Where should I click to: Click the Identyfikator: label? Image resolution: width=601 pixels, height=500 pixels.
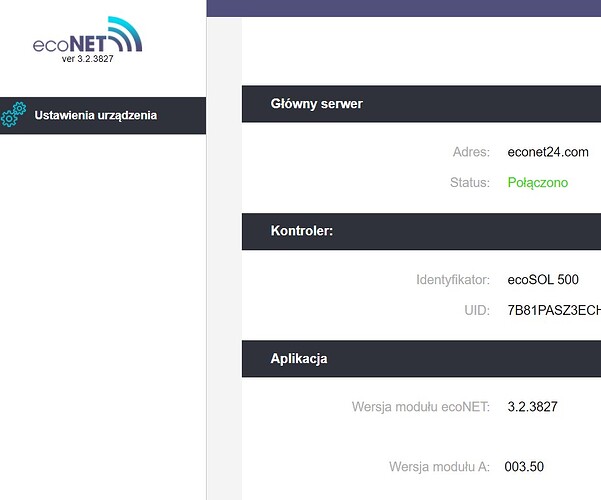(x=453, y=280)
